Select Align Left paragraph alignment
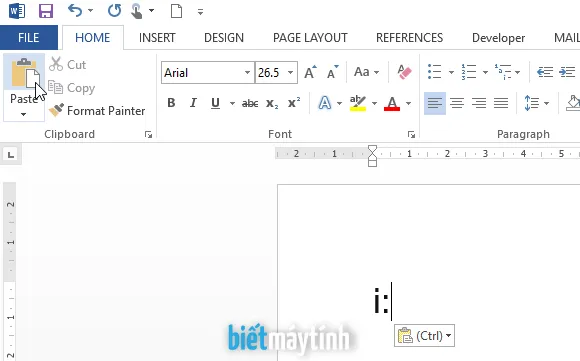Image resolution: width=580 pixels, height=361 pixels. [435, 103]
